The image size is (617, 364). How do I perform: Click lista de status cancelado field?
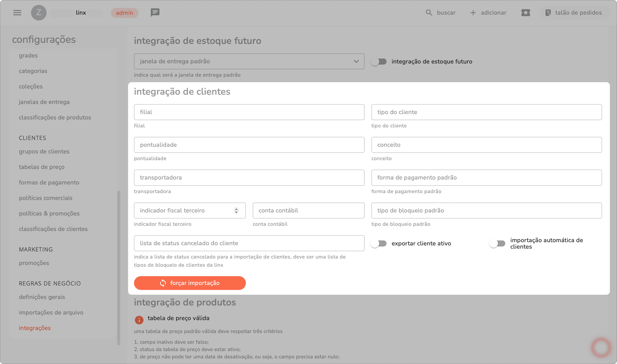coord(249,243)
